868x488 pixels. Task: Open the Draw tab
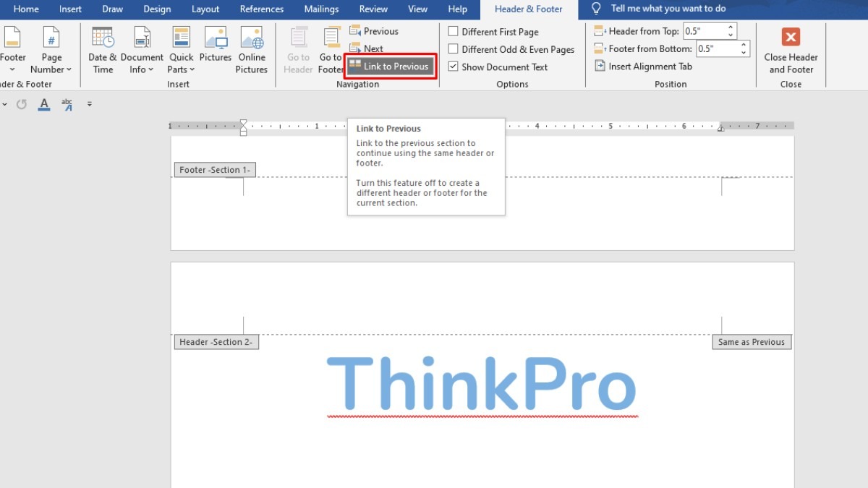coord(112,9)
